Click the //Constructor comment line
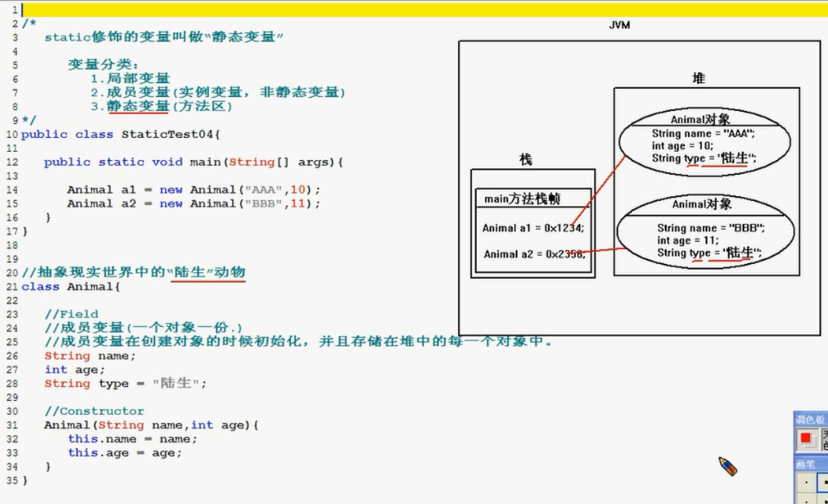Screen dimensions: 828x504 [94, 411]
